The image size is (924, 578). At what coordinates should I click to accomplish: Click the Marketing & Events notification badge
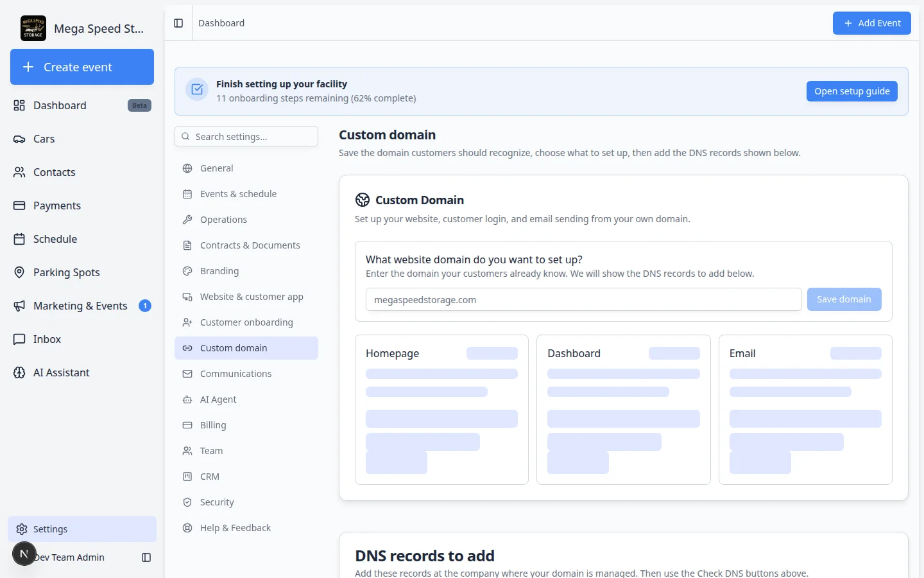tap(145, 306)
